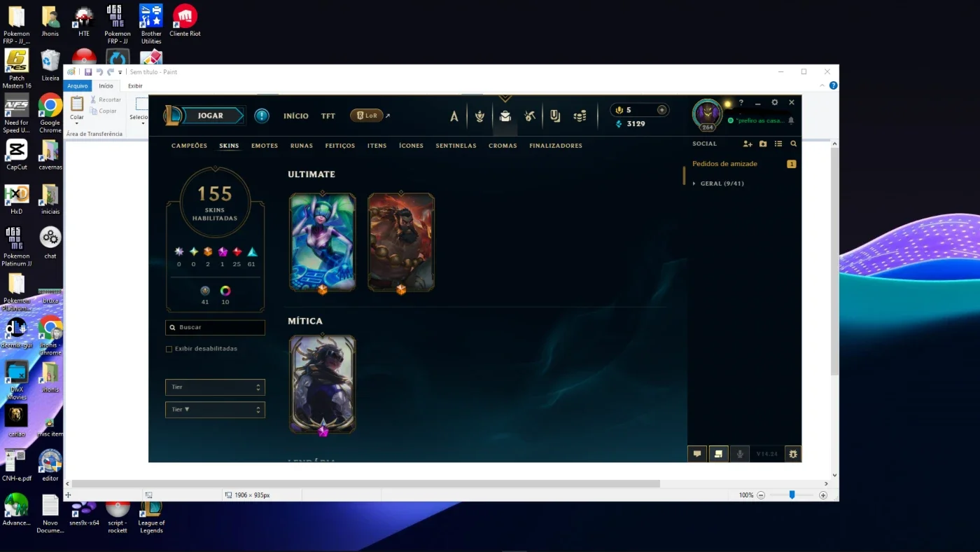Screen dimensions: 980x552
Task: Switch to the ITENS tab
Action: point(377,146)
